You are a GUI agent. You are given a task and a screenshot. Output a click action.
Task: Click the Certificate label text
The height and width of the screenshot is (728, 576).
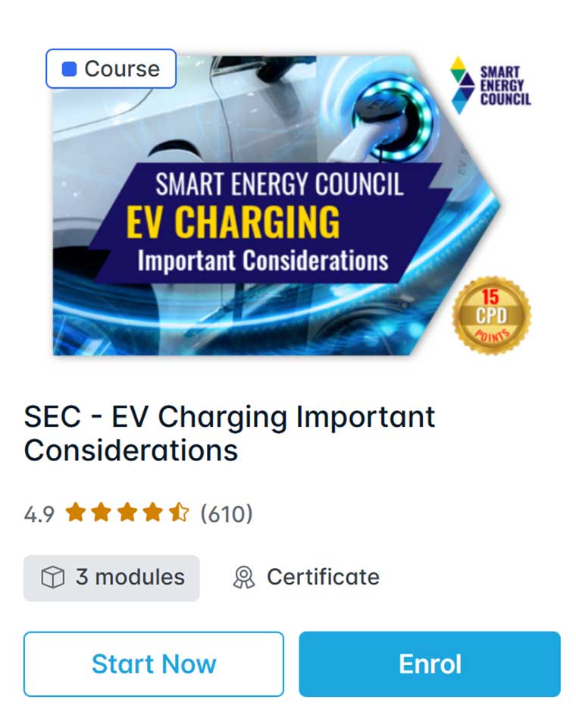pos(323,578)
